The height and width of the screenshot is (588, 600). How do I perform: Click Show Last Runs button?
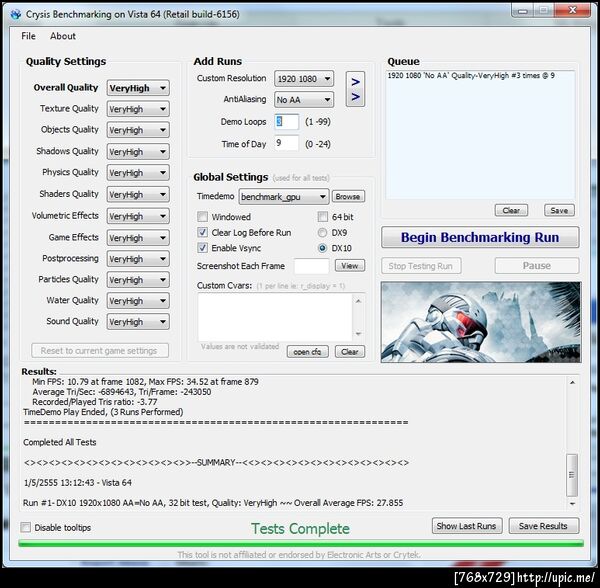(467, 526)
